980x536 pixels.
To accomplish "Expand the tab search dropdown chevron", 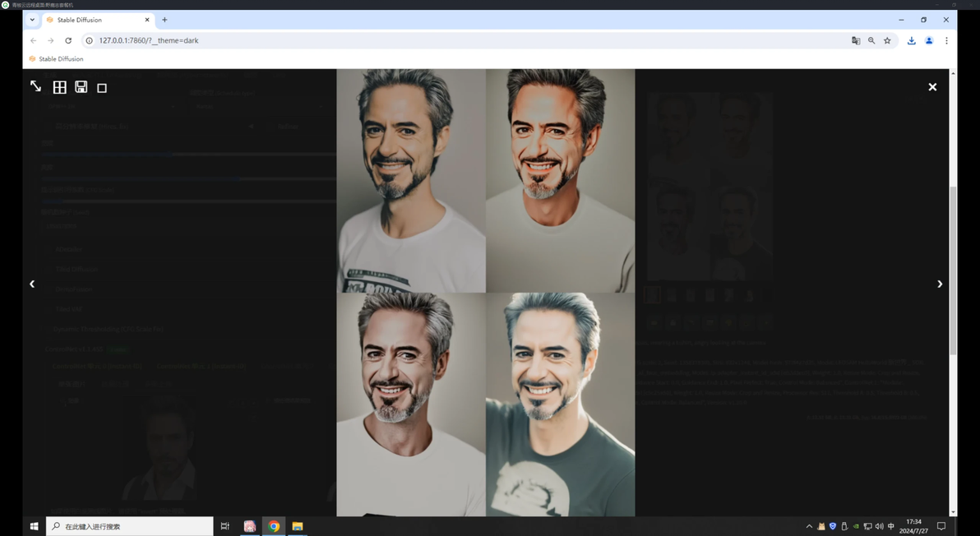I will pyautogui.click(x=33, y=20).
